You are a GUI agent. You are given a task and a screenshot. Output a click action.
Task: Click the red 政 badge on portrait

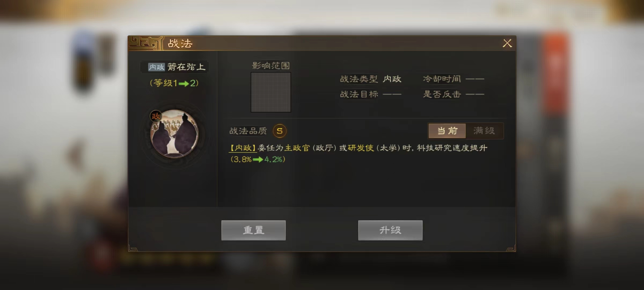pyautogui.click(x=156, y=116)
